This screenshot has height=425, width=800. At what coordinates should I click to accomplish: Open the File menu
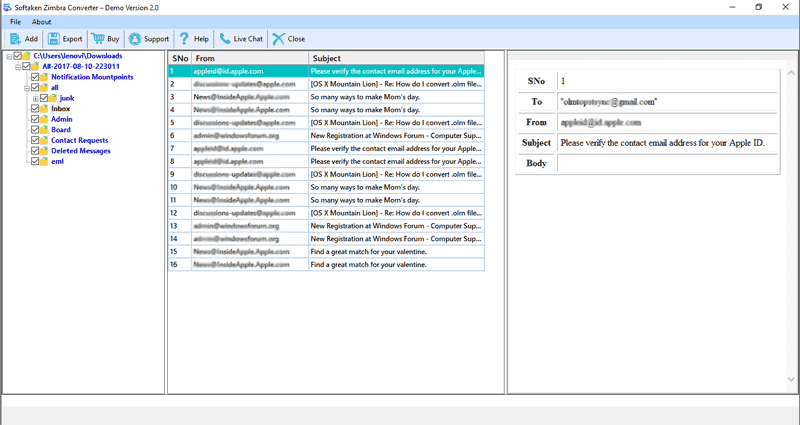pos(15,21)
